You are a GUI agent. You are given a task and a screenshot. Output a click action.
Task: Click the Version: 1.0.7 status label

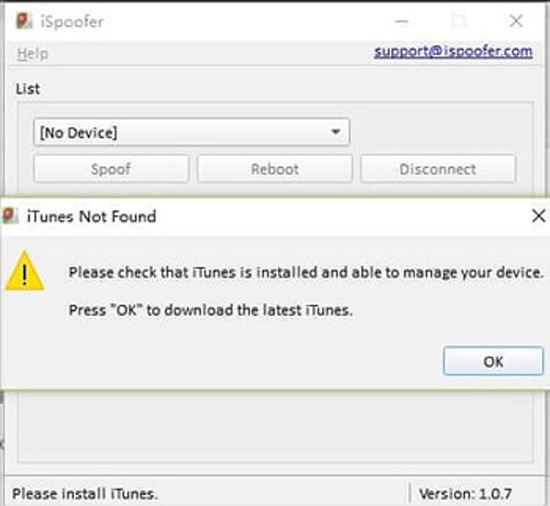click(465, 494)
